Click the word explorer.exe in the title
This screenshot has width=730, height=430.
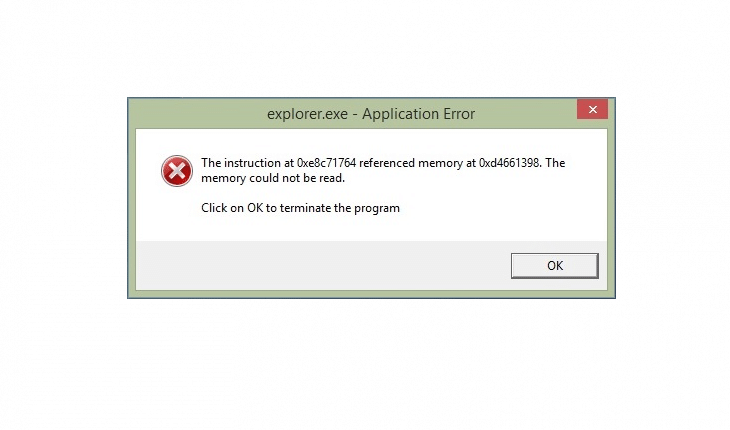point(307,114)
